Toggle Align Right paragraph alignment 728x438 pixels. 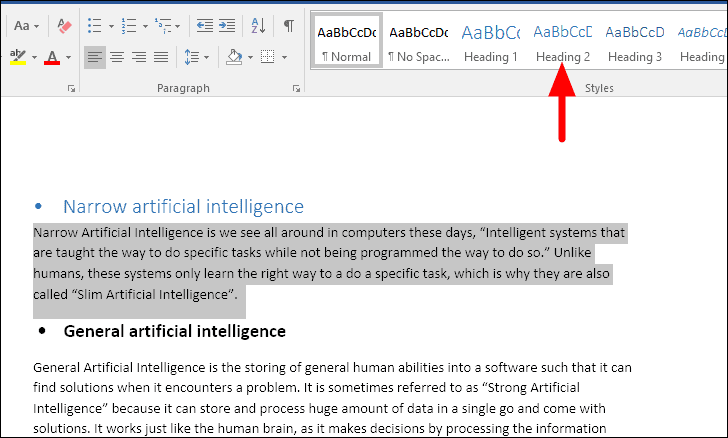139,57
